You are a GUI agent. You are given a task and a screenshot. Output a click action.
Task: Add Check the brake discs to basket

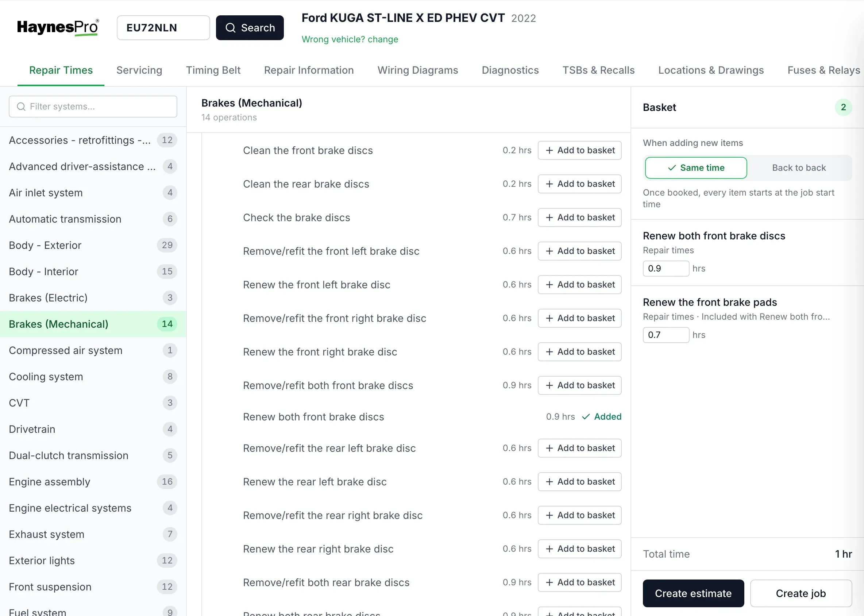coord(579,218)
